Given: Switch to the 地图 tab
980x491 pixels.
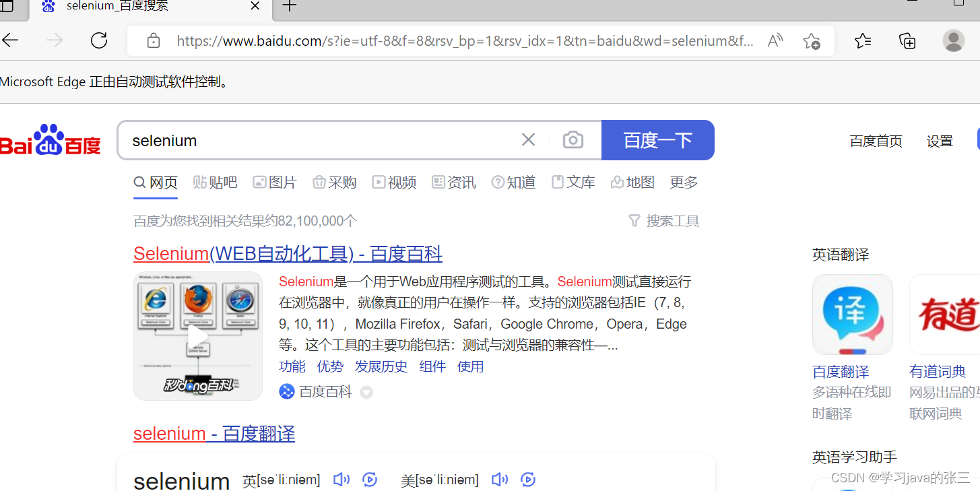Looking at the screenshot, I should point(632,183).
